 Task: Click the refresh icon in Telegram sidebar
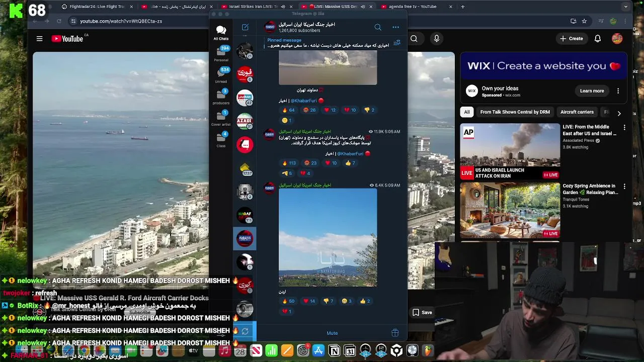tap(245, 331)
